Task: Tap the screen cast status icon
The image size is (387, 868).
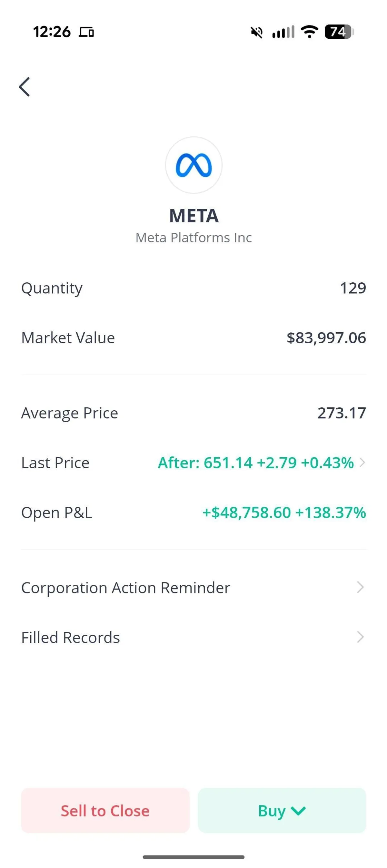Action: pyautogui.click(x=86, y=32)
